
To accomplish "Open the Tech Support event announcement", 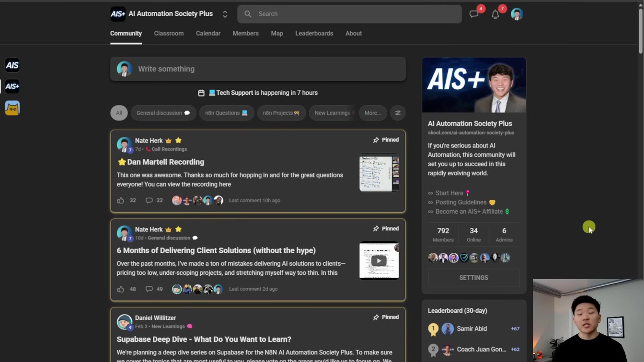I will 258,93.
